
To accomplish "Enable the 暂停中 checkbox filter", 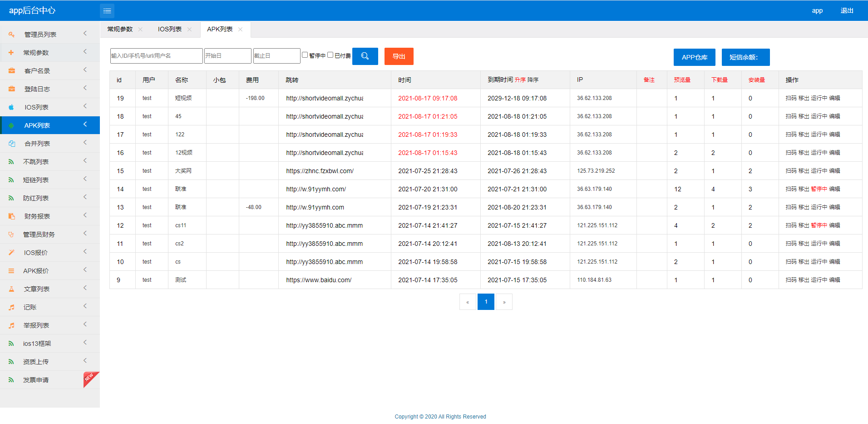I will [305, 55].
